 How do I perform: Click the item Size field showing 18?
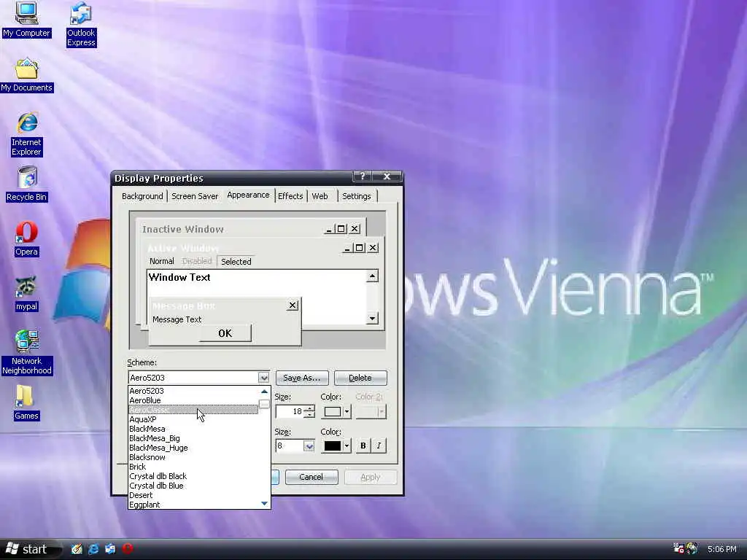(290, 411)
